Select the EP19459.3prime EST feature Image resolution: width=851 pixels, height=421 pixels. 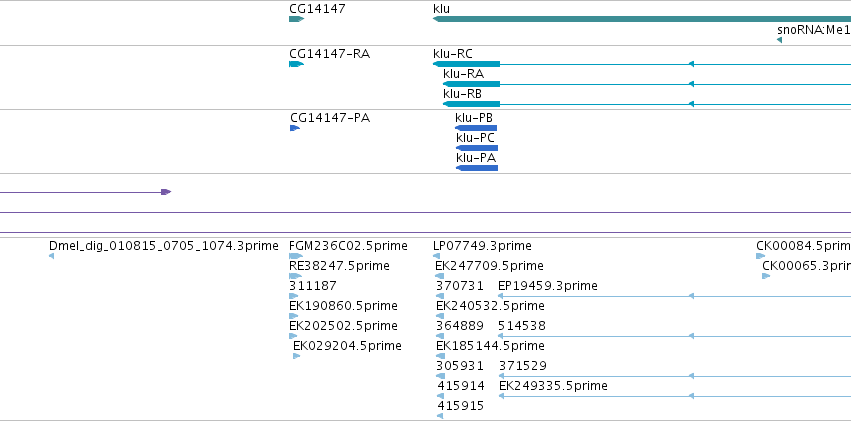(x=674, y=296)
